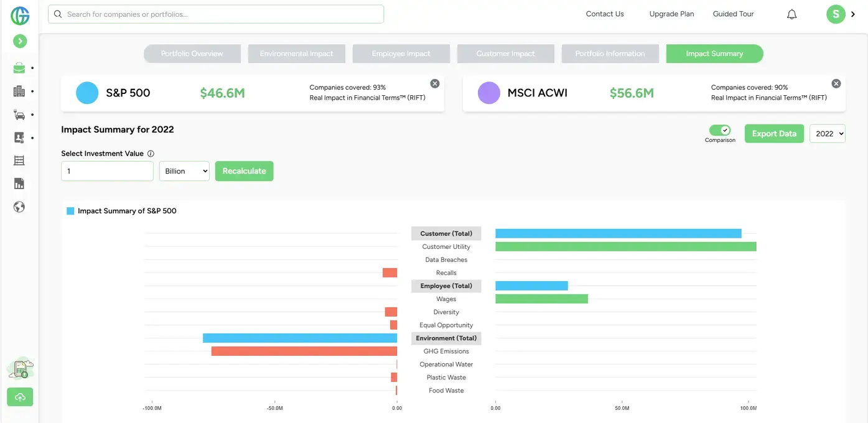Click the Data Breaches label
The height and width of the screenshot is (423, 868).
tap(446, 260)
